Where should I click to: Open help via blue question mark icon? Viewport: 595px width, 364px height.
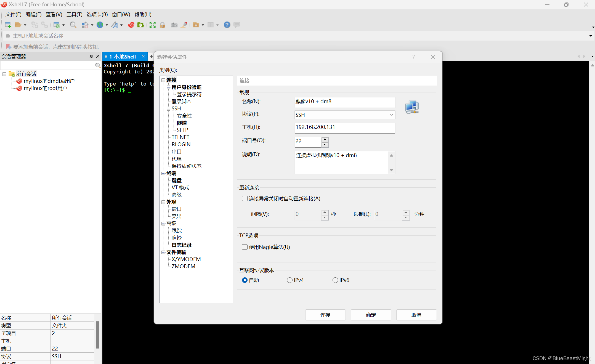[227, 25]
